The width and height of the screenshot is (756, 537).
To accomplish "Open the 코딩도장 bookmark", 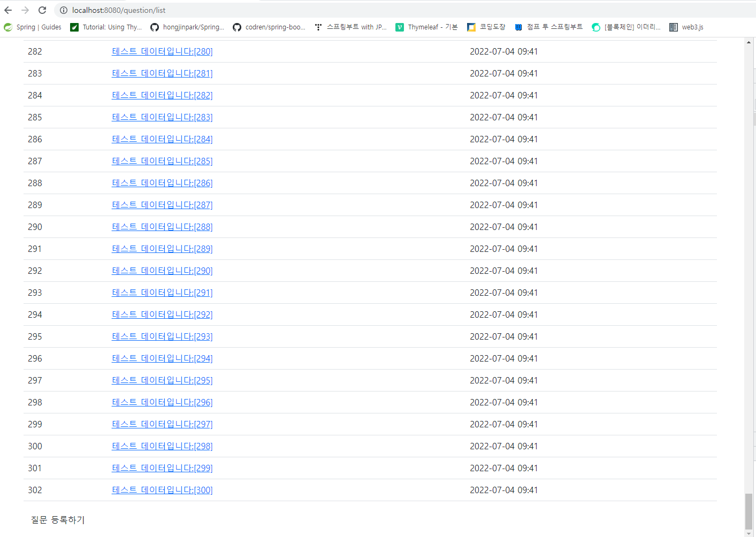I will pyautogui.click(x=486, y=27).
